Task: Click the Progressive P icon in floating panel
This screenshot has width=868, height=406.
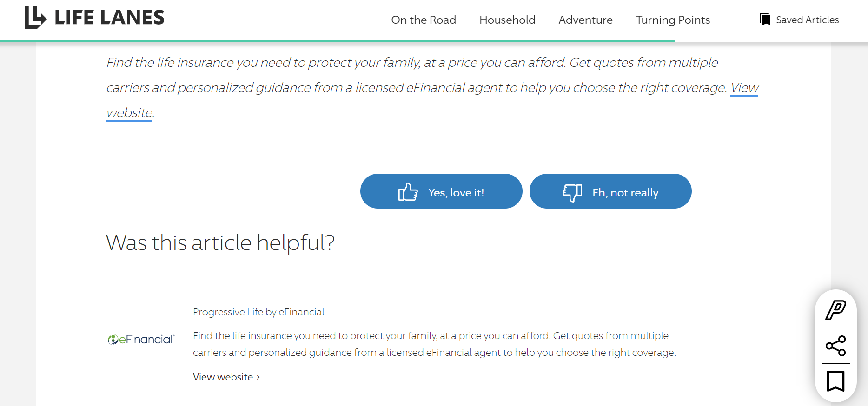Action: tap(835, 310)
